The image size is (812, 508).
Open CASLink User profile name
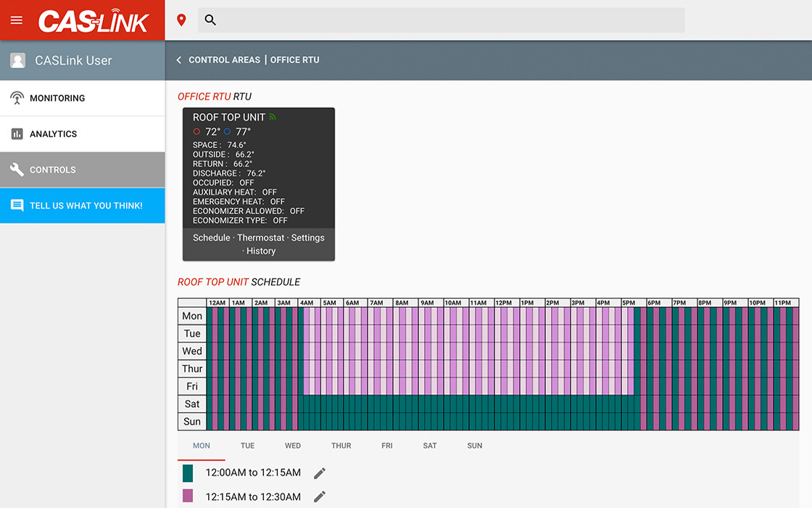[x=73, y=61]
